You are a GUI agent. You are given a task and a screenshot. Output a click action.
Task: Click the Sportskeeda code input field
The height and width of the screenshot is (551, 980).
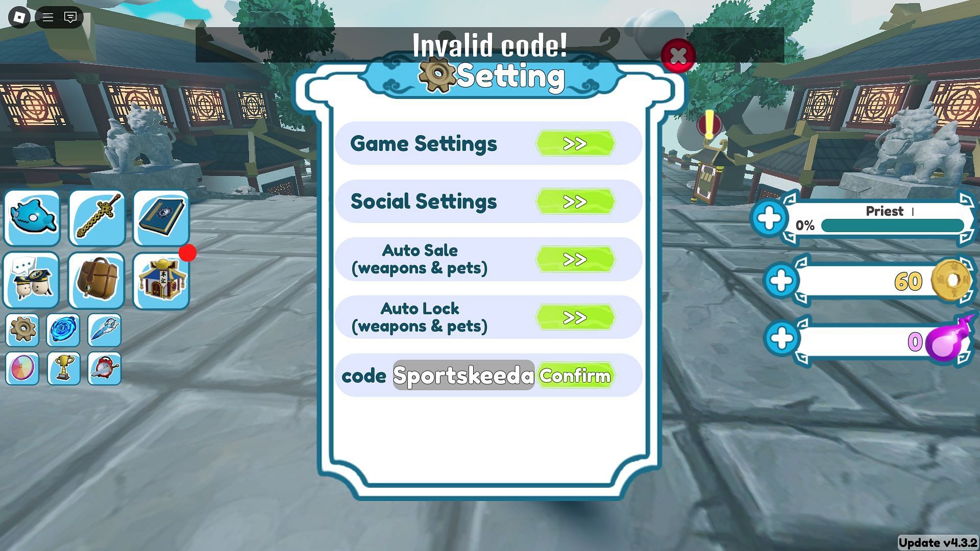coord(462,375)
